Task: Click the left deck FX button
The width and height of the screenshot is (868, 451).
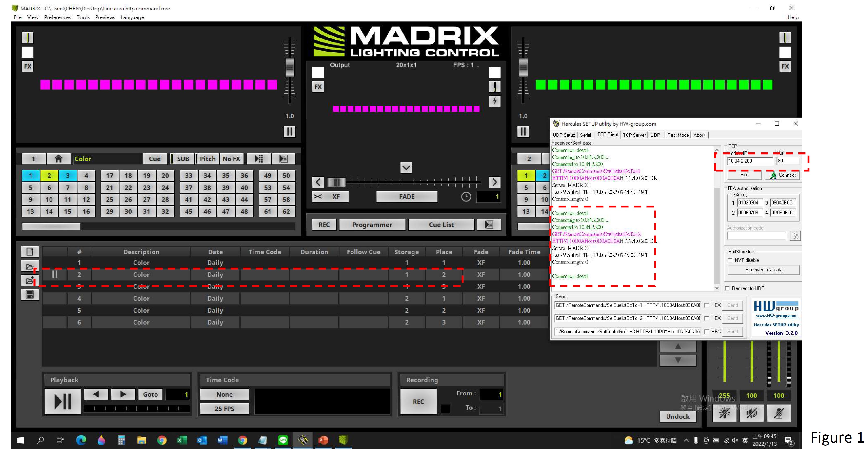Action: 28,66
